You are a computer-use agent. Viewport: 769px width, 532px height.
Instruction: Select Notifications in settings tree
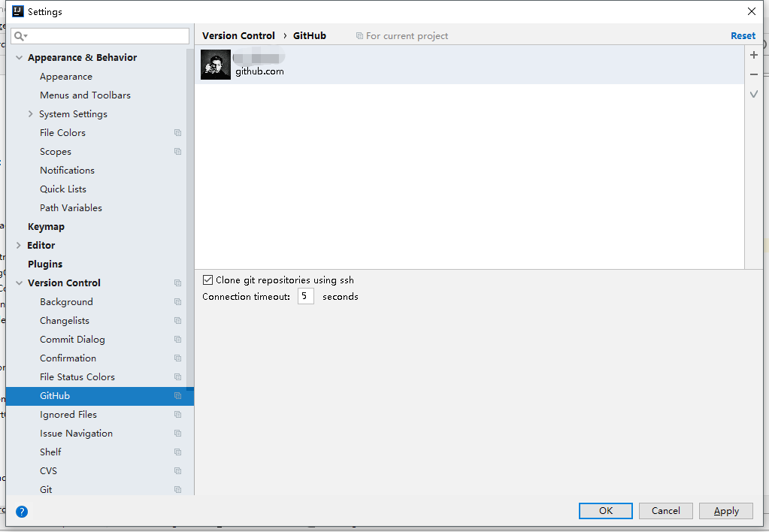click(67, 170)
